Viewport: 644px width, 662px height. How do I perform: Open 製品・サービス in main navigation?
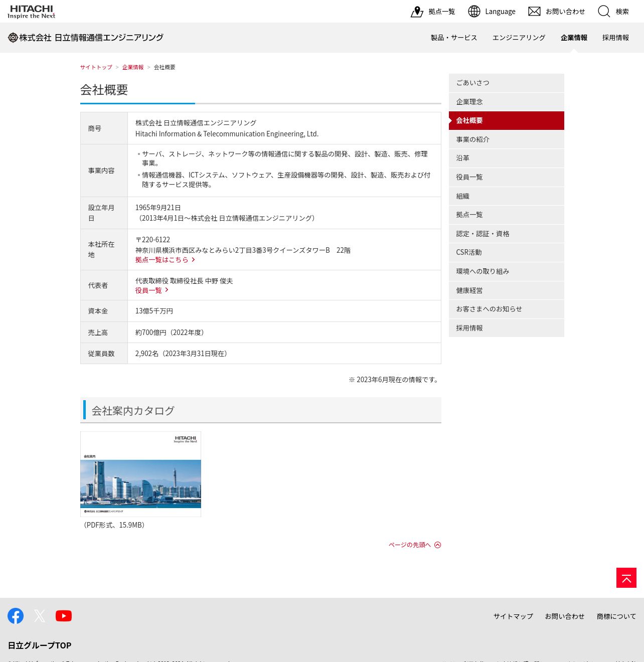point(454,38)
